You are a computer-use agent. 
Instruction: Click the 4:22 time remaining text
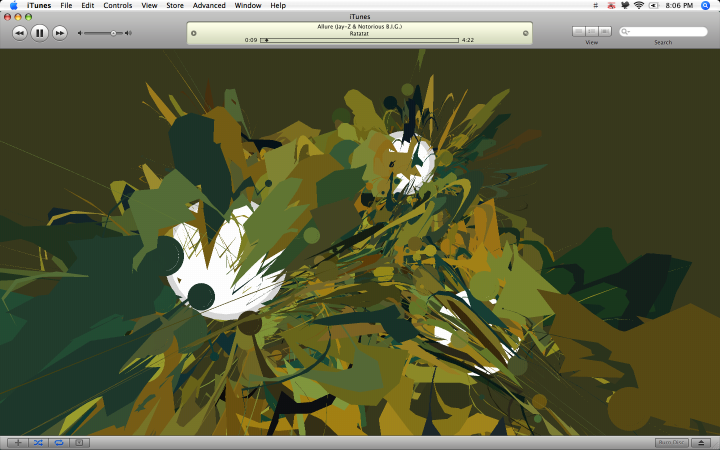468,40
